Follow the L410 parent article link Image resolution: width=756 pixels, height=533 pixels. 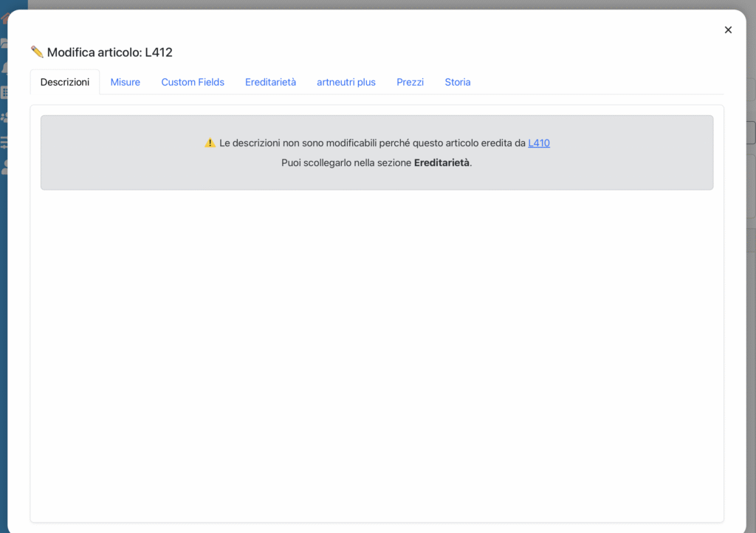539,143
